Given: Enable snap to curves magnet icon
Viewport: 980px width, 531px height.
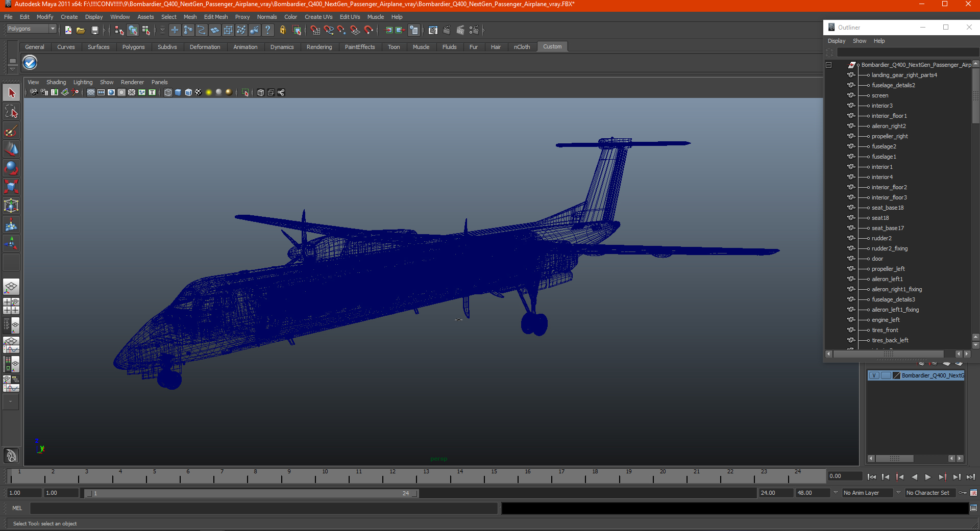Looking at the screenshot, I should coord(329,30).
